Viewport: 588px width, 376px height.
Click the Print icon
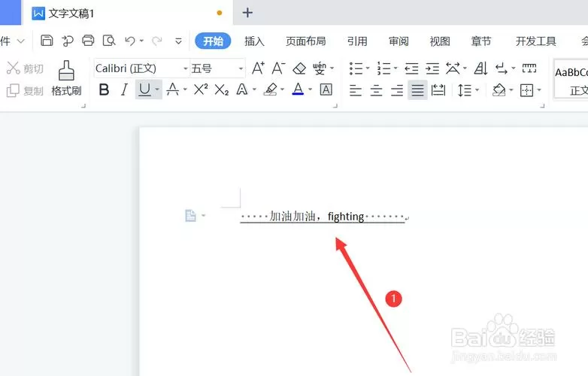coord(88,41)
